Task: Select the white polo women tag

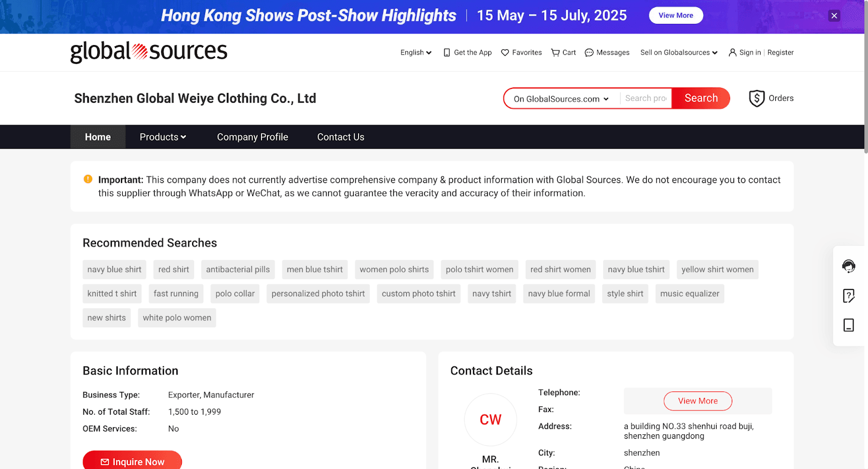Action: tap(177, 318)
